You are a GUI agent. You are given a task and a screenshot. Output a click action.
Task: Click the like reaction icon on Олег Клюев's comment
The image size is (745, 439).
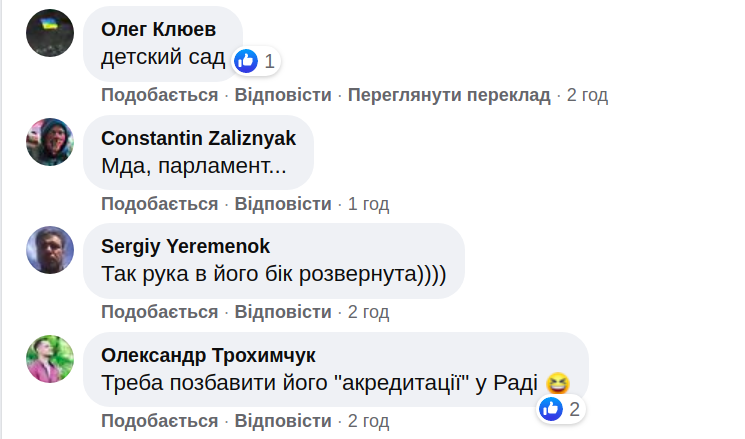tap(246, 60)
